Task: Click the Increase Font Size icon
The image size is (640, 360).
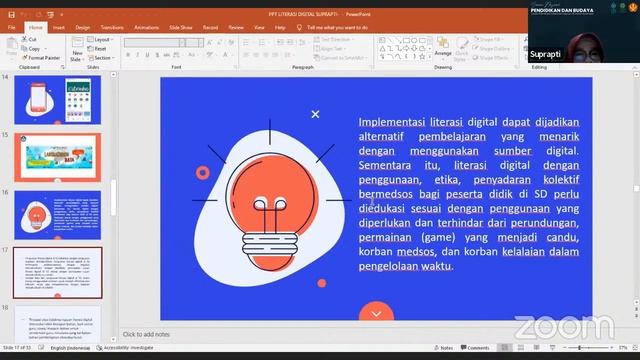Action: 210,42
